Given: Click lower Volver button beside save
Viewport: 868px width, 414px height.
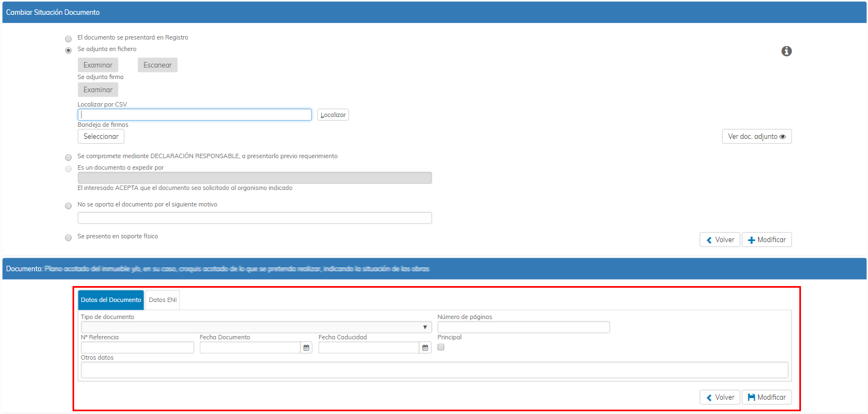Looking at the screenshot, I should 720,397.
